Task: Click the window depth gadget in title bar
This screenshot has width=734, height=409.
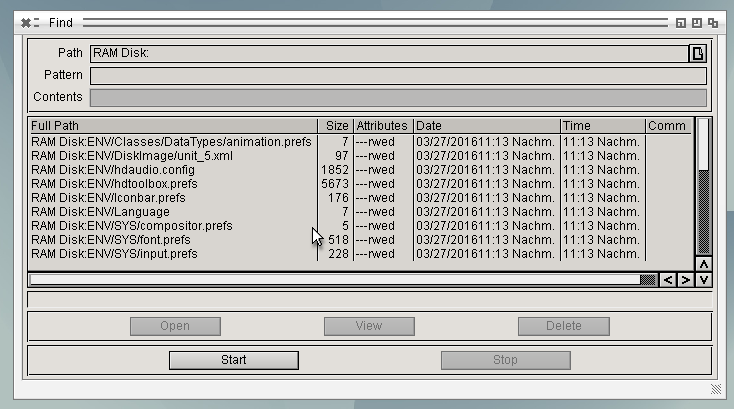Action: 713,22
